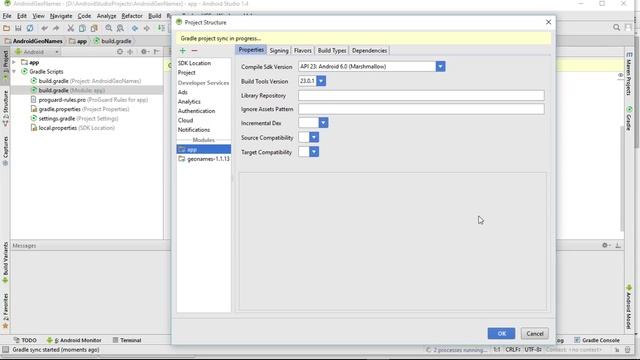The height and width of the screenshot is (360, 640).
Task: Select the geonames-1.1.13 module
Action: [x=204, y=159]
